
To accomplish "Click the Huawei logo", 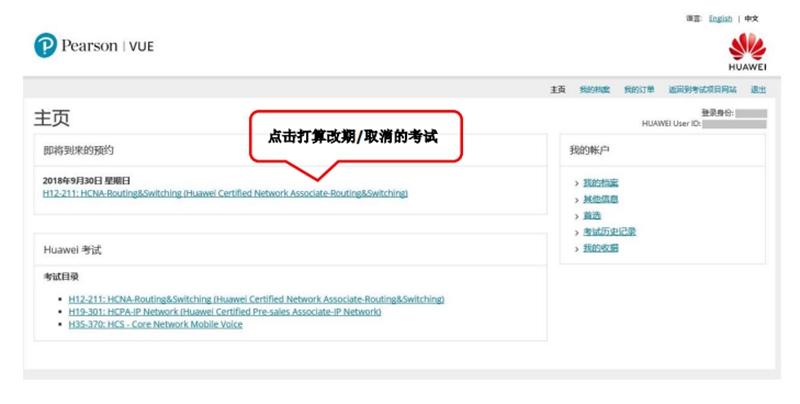I will pyautogui.click(x=747, y=52).
